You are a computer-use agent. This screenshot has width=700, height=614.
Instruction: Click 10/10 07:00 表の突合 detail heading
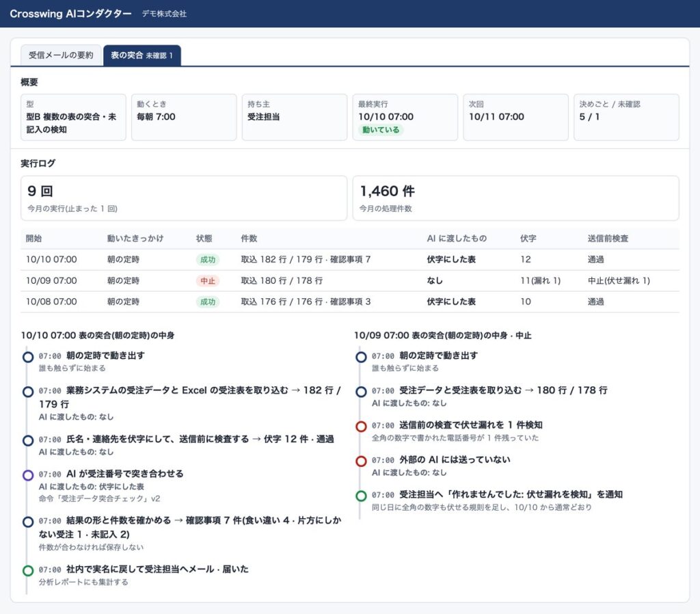pos(98,335)
